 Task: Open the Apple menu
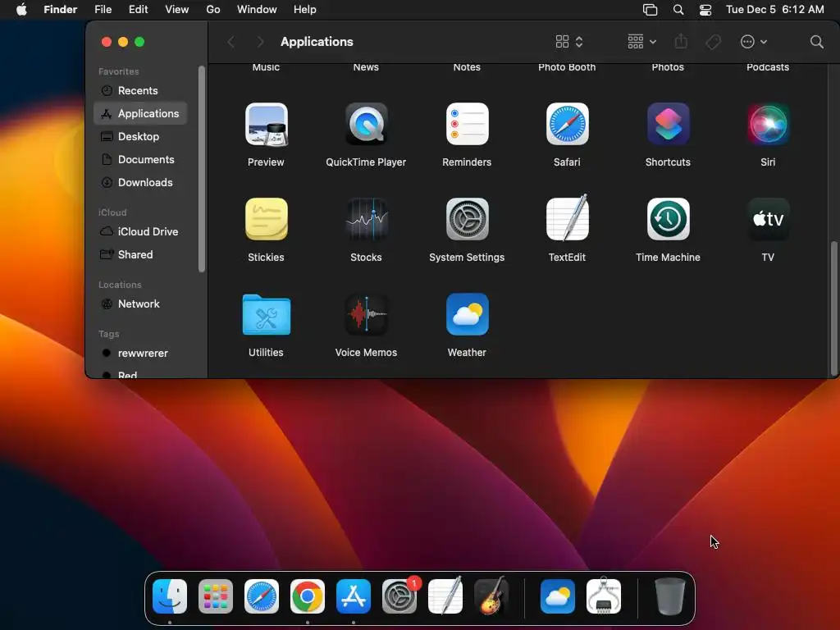(21, 10)
